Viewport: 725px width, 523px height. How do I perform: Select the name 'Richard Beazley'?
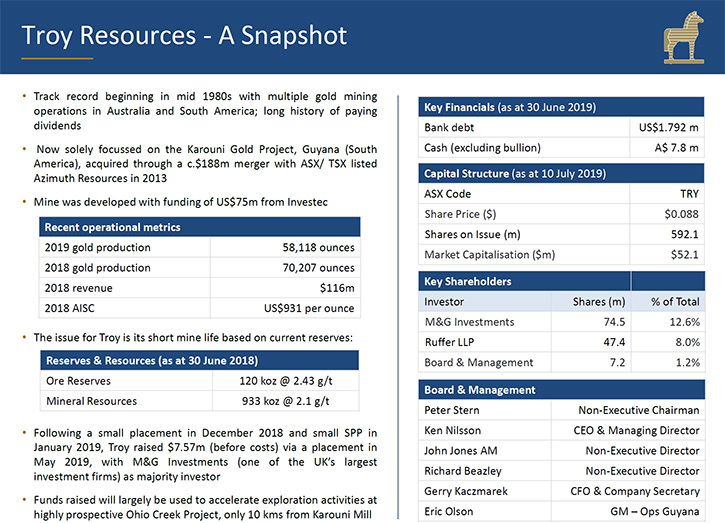point(463,471)
